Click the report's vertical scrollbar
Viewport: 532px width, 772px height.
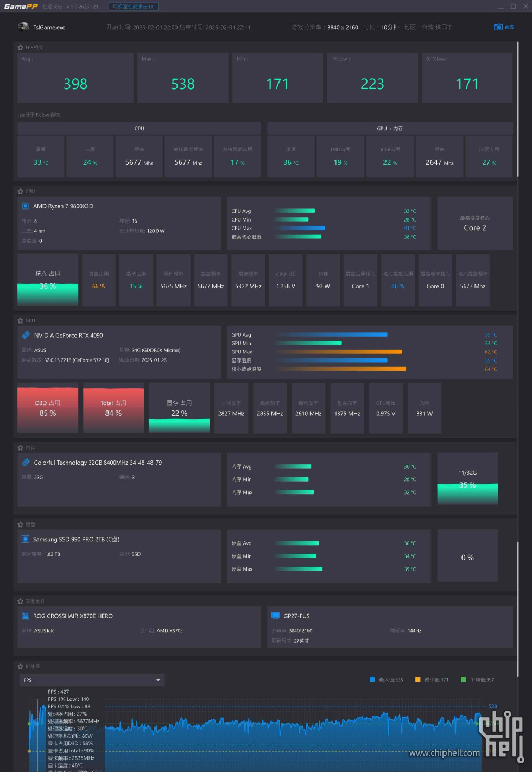pyautogui.click(x=518, y=109)
